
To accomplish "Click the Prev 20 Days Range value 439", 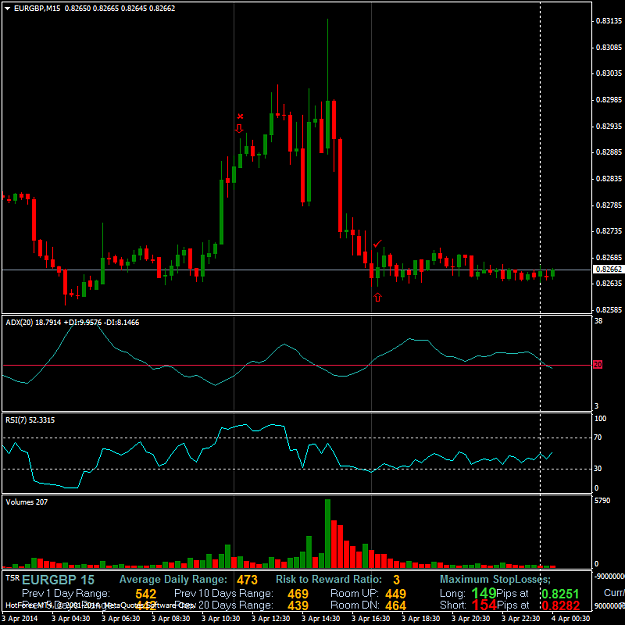I will pos(298,605).
